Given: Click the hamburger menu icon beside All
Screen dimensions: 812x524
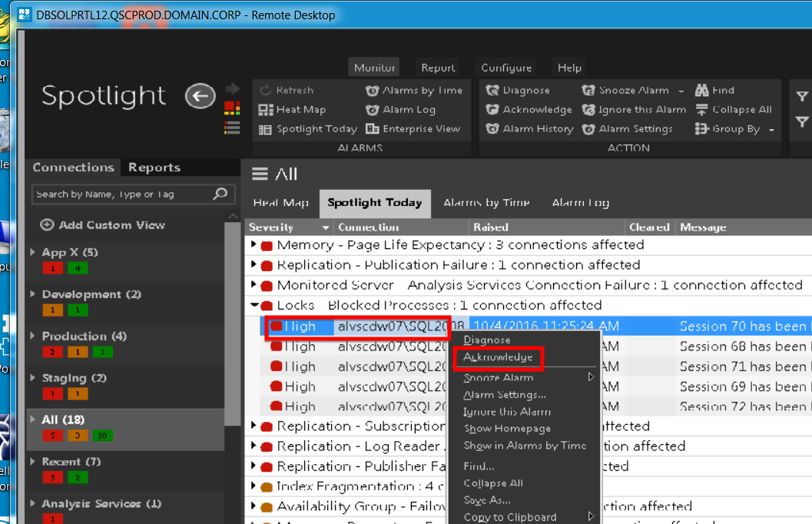Looking at the screenshot, I should (260, 174).
